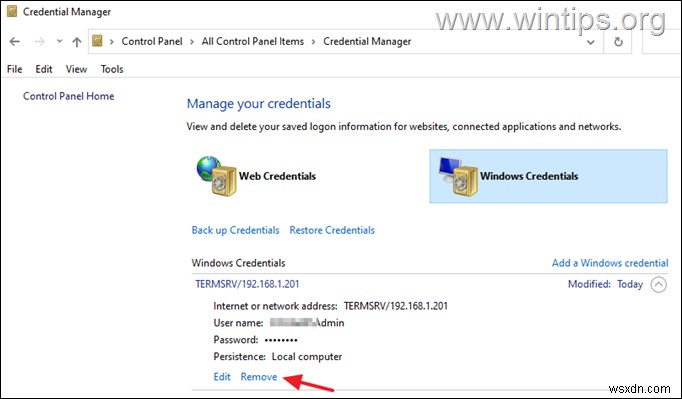Click the Windows Credentials section header text
Screen dimensions: 682x399
238,263
